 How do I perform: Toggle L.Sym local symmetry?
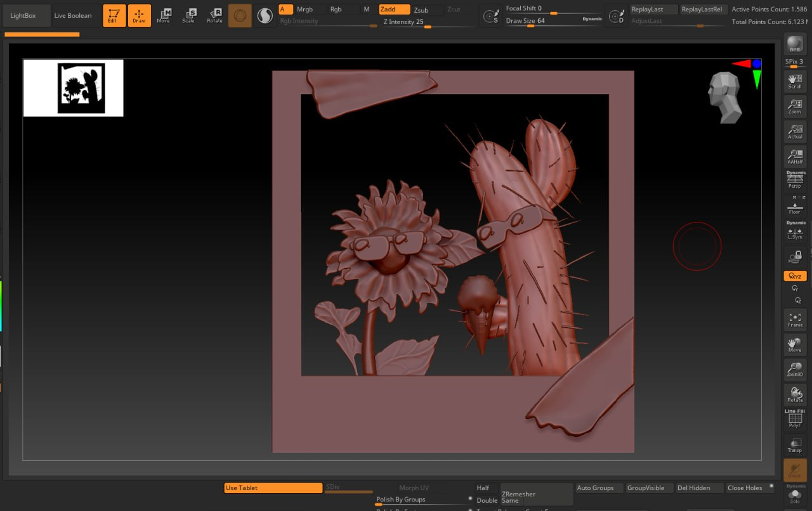click(795, 231)
